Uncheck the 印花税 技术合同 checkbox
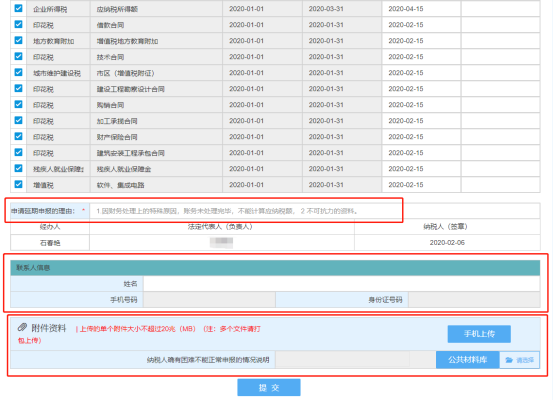This screenshot has width=554, height=401. pos(18,57)
